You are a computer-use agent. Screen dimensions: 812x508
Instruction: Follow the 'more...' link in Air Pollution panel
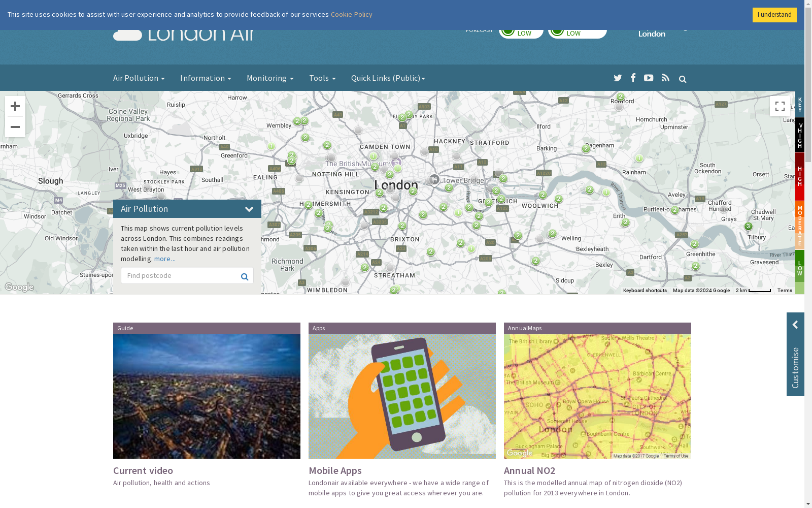pyautogui.click(x=164, y=259)
